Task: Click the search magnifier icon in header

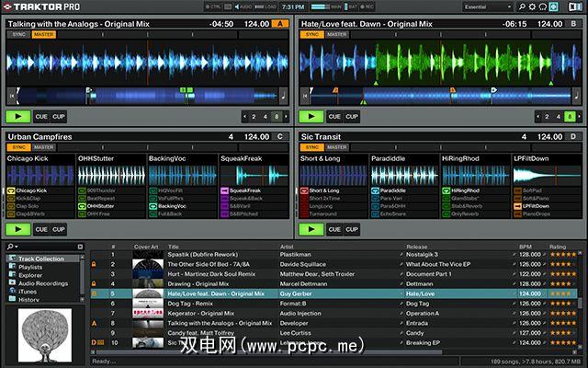Action: 524,6
